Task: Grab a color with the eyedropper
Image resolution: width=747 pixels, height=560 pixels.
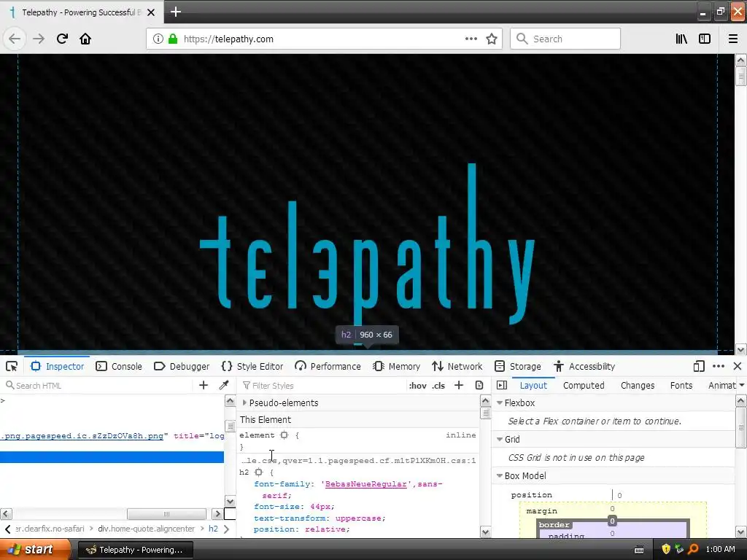Action: (x=224, y=385)
